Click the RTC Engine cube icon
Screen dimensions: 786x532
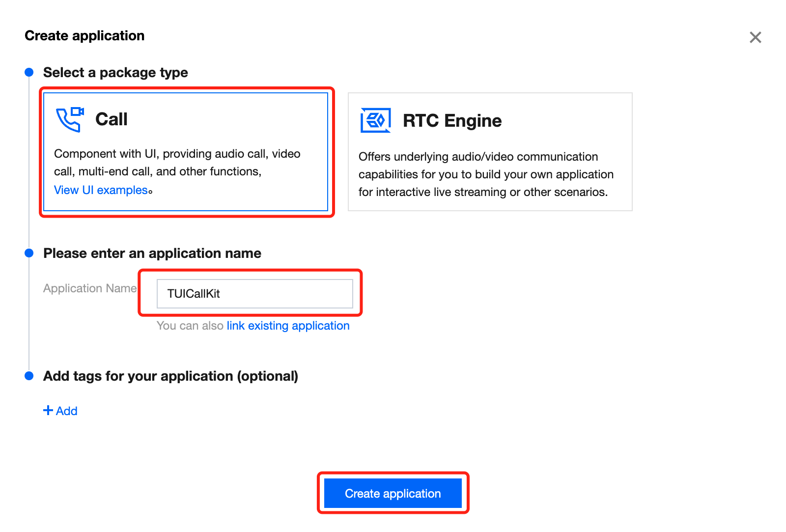click(x=376, y=120)
